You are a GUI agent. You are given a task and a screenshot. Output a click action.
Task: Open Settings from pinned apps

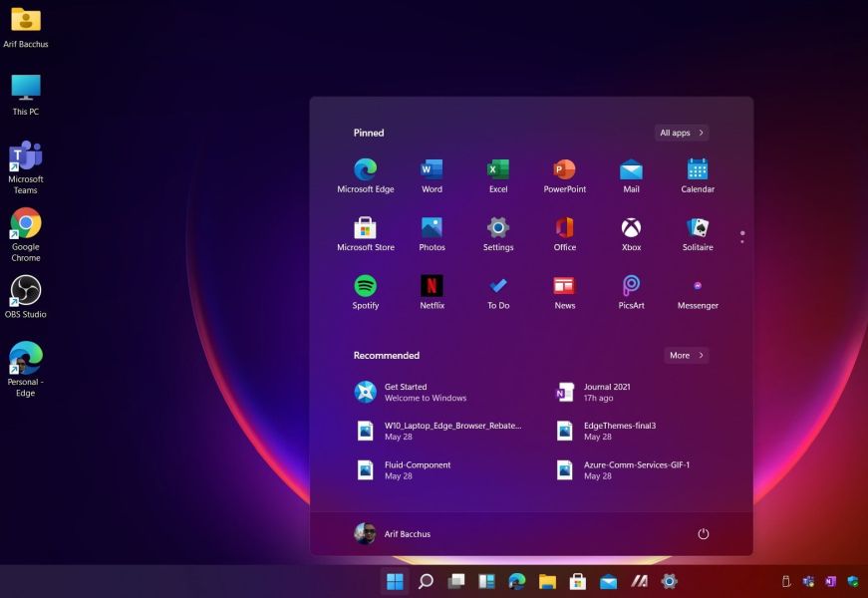[498, 233]
